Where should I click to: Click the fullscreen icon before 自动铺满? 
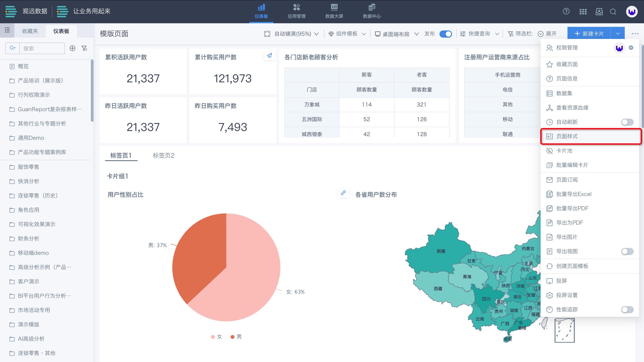pos(267,34)
